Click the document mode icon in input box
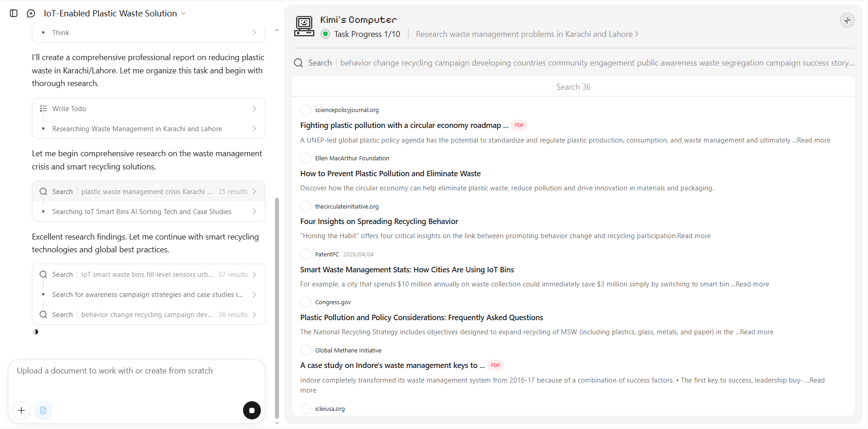This screenshot has height=429, width=868. click(43, 410)
